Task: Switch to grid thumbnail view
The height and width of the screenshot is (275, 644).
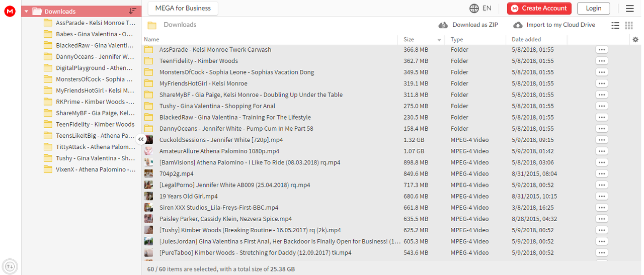Action: coord(629,25)
